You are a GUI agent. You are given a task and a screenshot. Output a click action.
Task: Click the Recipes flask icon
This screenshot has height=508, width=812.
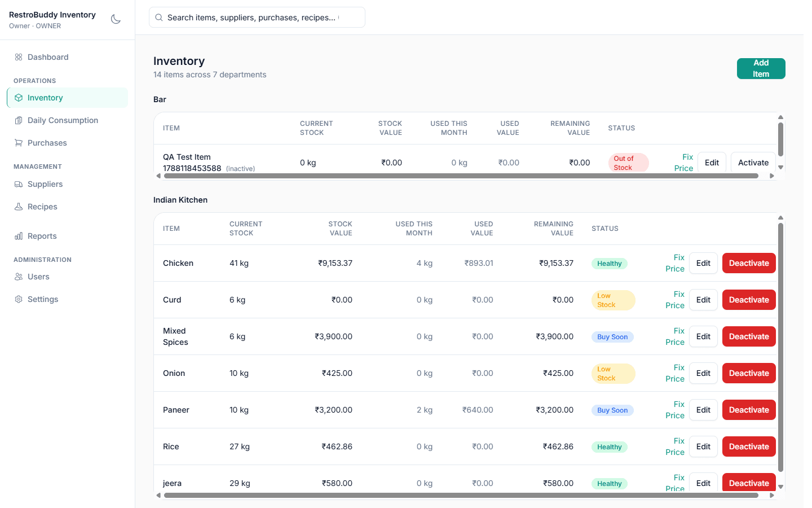pos(19,207)
